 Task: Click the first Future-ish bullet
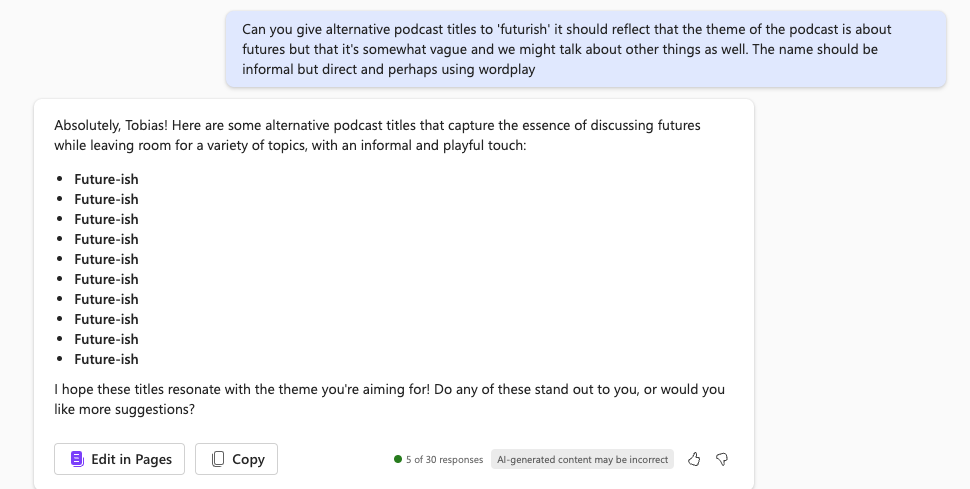click(106, 179)
